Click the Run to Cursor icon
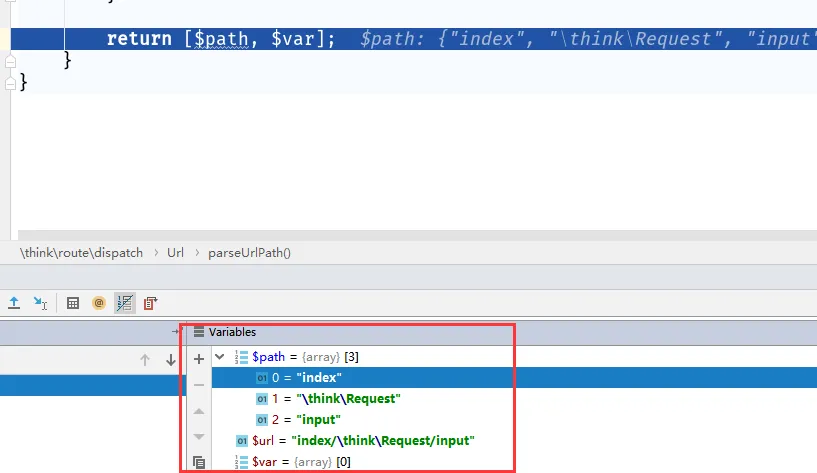 (x=41, y=302)
